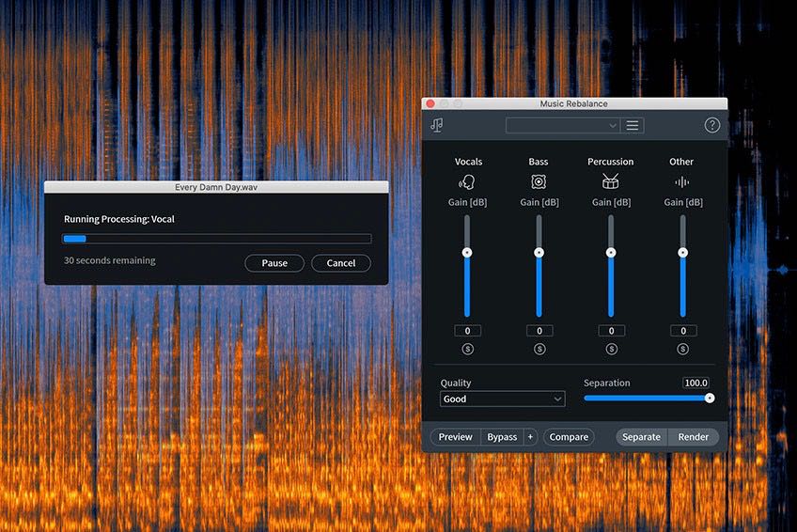Viewport: 797px width, 532px height.
Task: Cancel the running processing
Action: click(340, 263)
